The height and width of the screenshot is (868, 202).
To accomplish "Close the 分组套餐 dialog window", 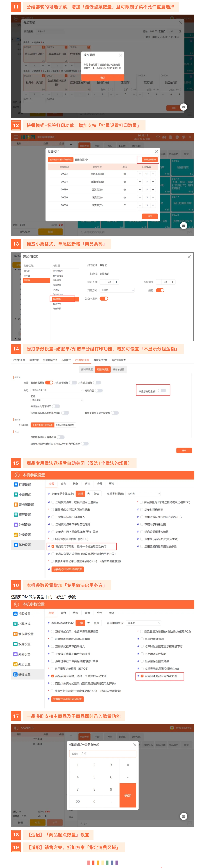I will (180, 23).
